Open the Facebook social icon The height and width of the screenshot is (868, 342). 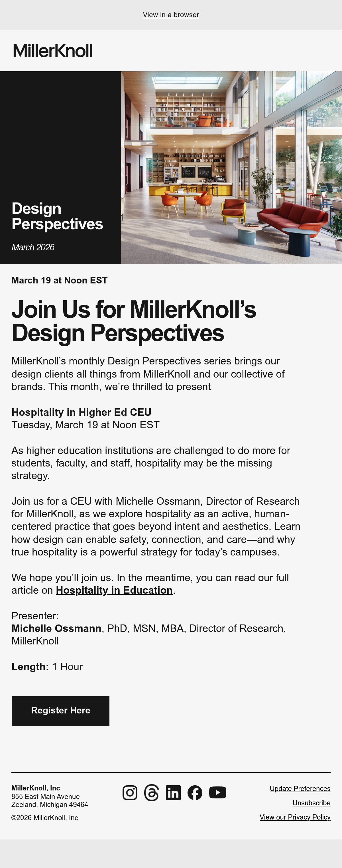(x=195, y=792)
